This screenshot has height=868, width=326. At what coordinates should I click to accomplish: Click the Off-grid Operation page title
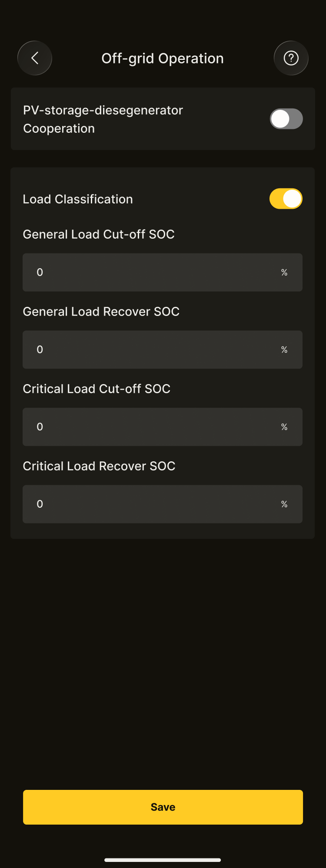tap(163, 59)
